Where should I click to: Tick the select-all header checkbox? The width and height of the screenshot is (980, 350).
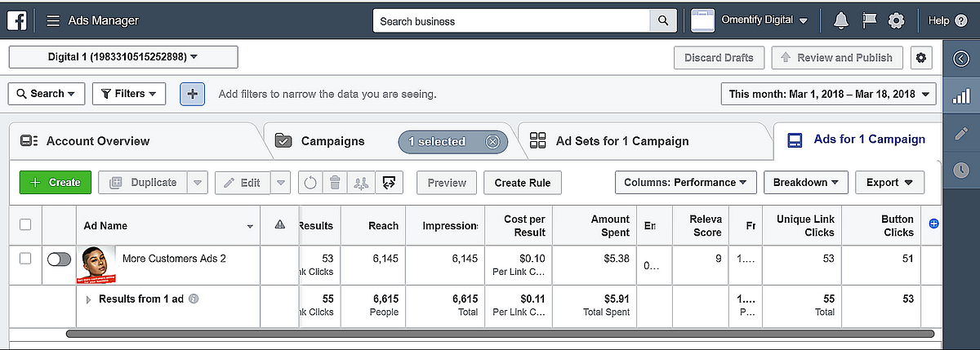click(25, 225)
